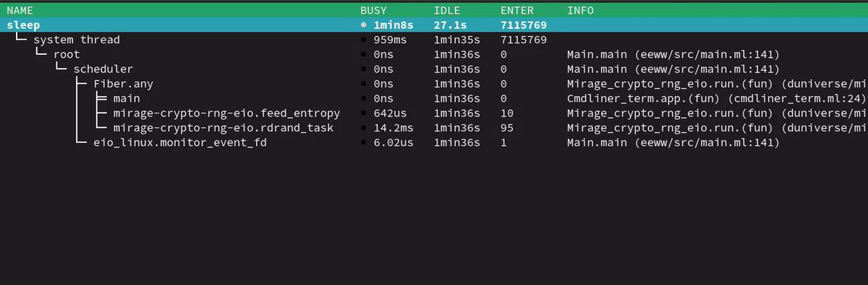
Task: Click the busy indicator dot on sleep row
Action: pos(364,25)
